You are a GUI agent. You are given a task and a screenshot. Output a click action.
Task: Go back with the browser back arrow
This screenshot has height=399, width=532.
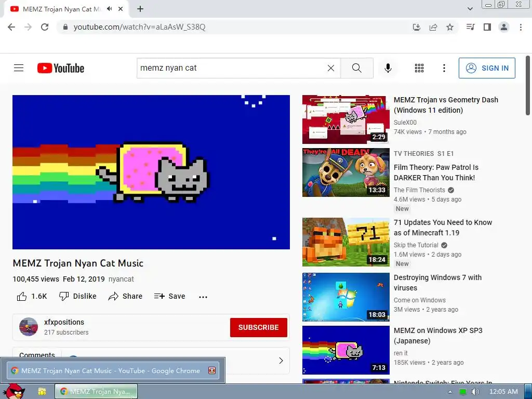(x=11, y=27)
